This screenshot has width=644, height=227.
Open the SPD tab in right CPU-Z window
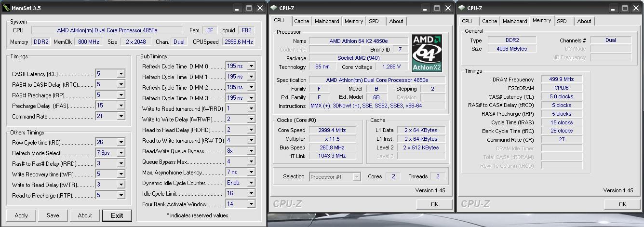click(562, 21)
